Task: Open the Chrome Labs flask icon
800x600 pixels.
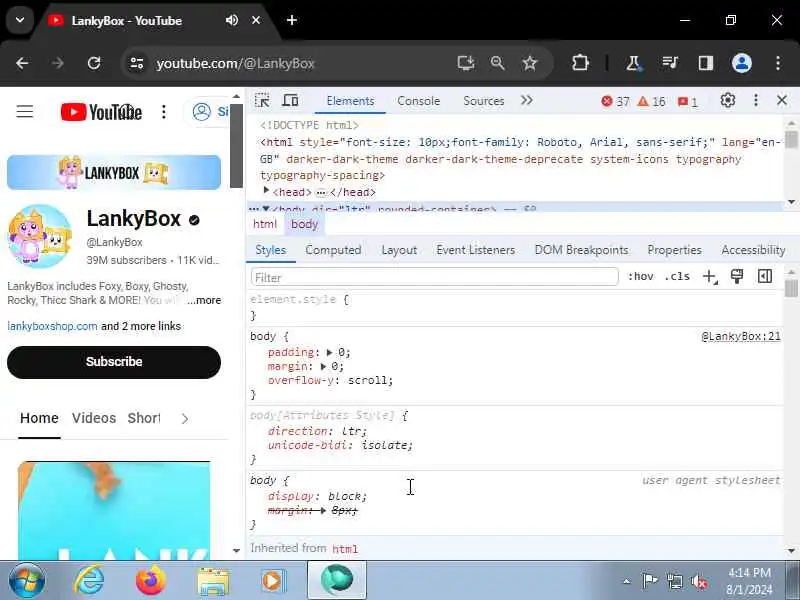Action: coord(633,63)
